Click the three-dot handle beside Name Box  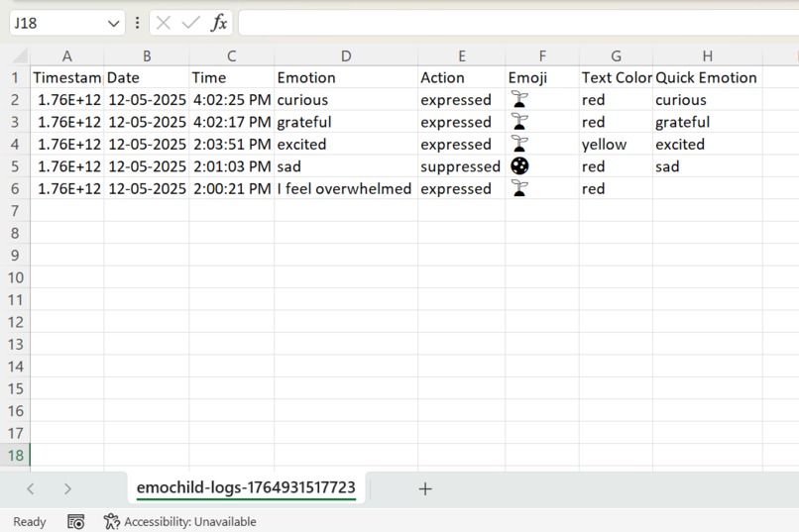137,23
